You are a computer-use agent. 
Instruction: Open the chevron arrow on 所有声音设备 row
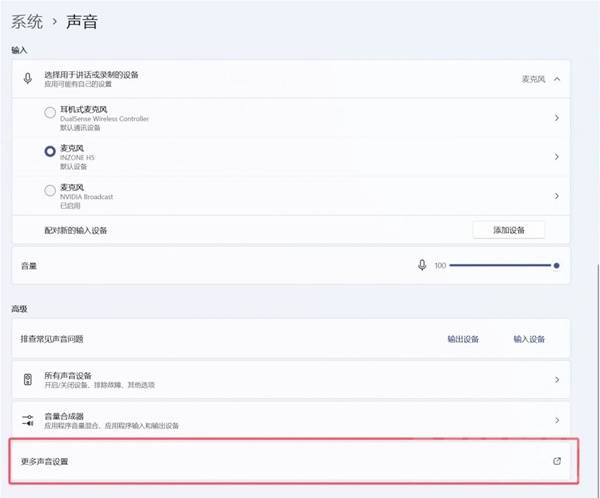pyautogui.click(x=556, y=380)
